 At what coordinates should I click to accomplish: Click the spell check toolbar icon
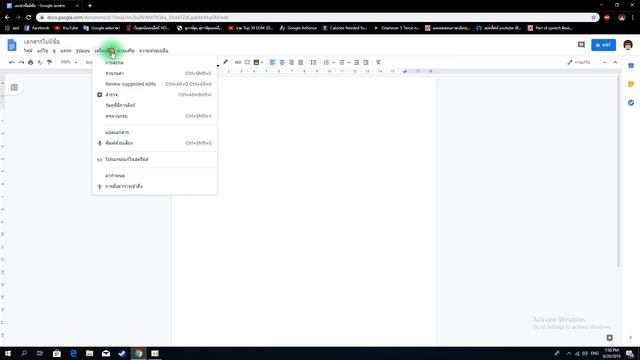(40, 62)
